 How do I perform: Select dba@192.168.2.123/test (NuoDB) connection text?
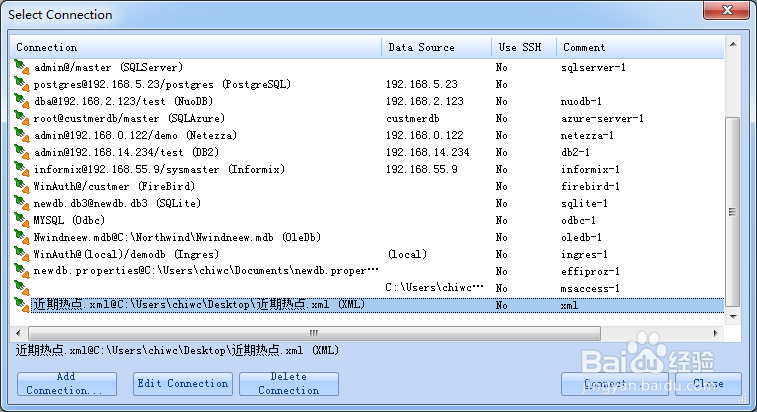pos(123,101)
